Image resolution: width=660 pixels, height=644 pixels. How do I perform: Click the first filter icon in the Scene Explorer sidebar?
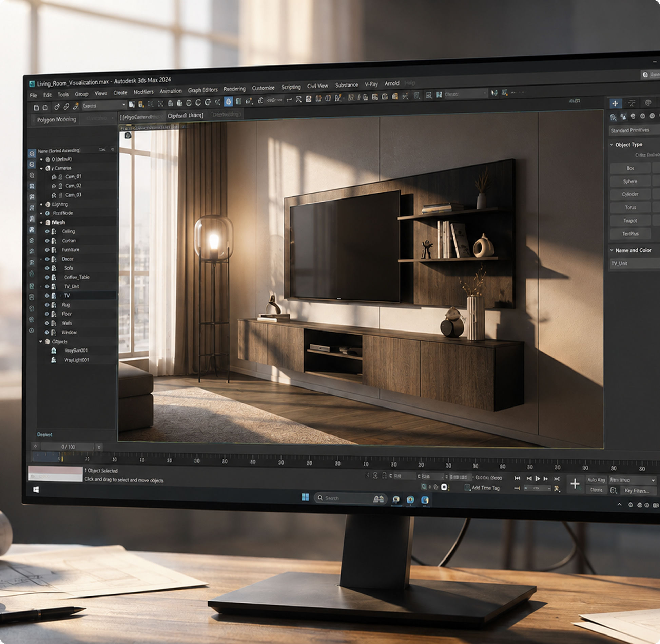tap(32, 153)
